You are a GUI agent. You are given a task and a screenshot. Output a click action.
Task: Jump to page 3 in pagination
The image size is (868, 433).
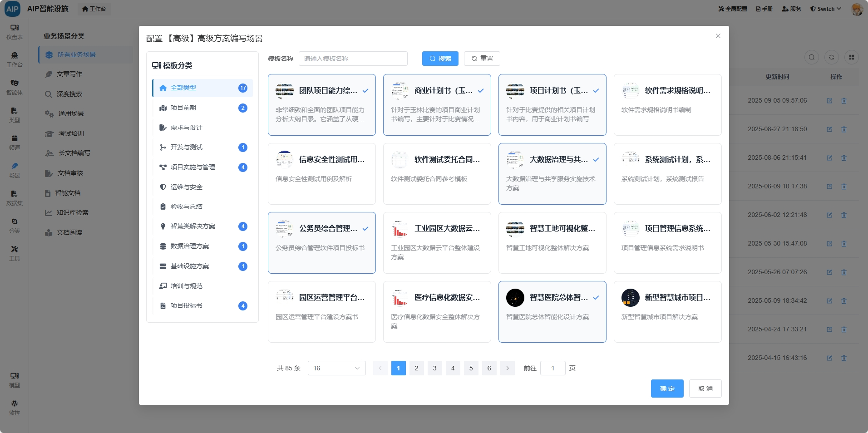click(x=434, y=368)
